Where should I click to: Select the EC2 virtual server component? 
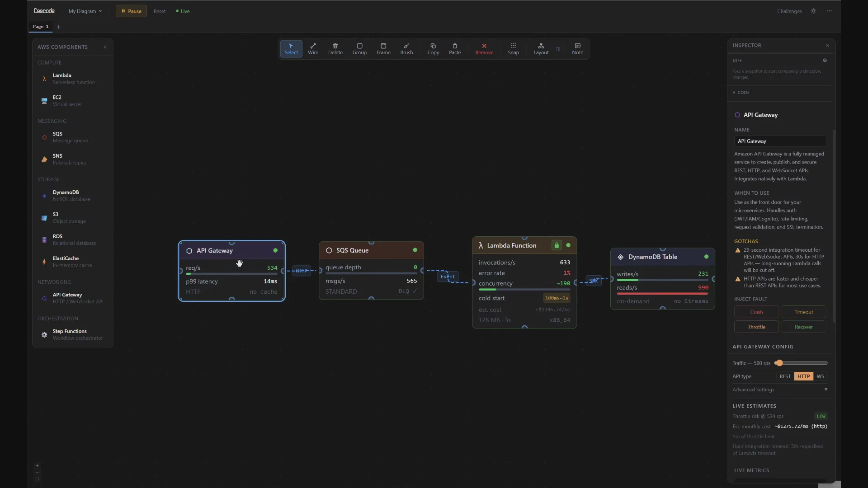[73, 101]
